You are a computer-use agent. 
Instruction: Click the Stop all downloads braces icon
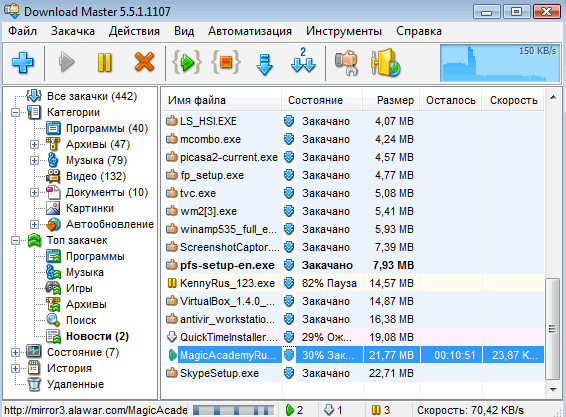[226, 62]
